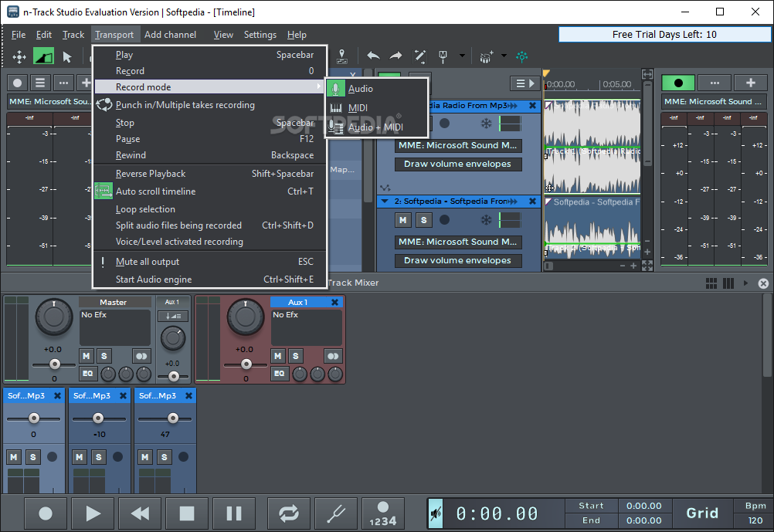Select the green envelope drawing tool
Image resolution: width=774 pixels, height=532 pixels.
pyautogui.click(x=43, y=57)
